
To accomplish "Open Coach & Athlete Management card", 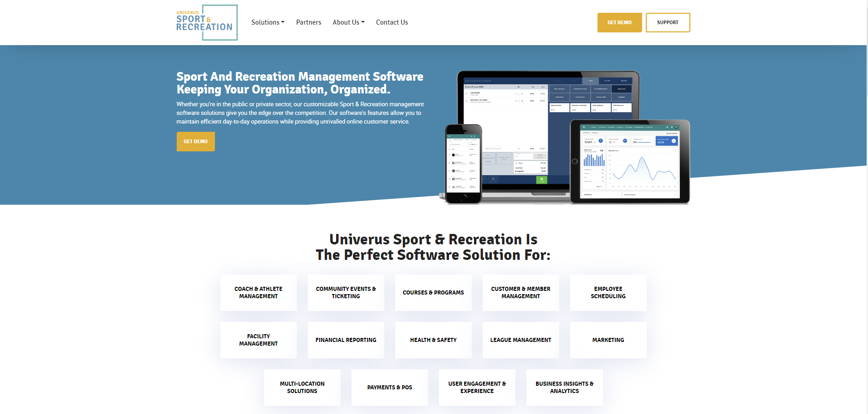I will [x=259, y=293].
